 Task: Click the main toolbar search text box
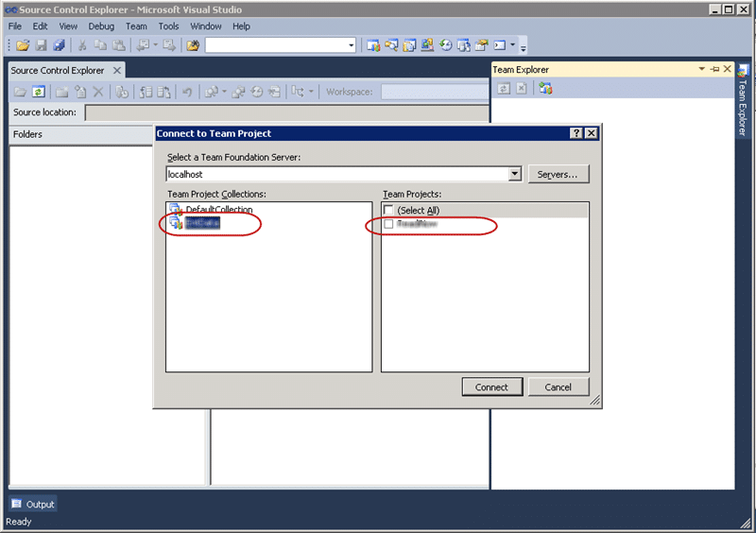(x=275, y=45)
